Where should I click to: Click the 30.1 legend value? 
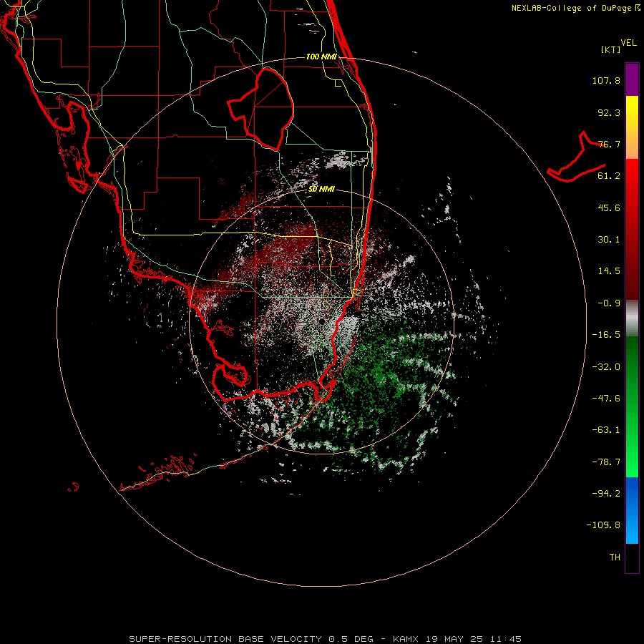(609, 240)
